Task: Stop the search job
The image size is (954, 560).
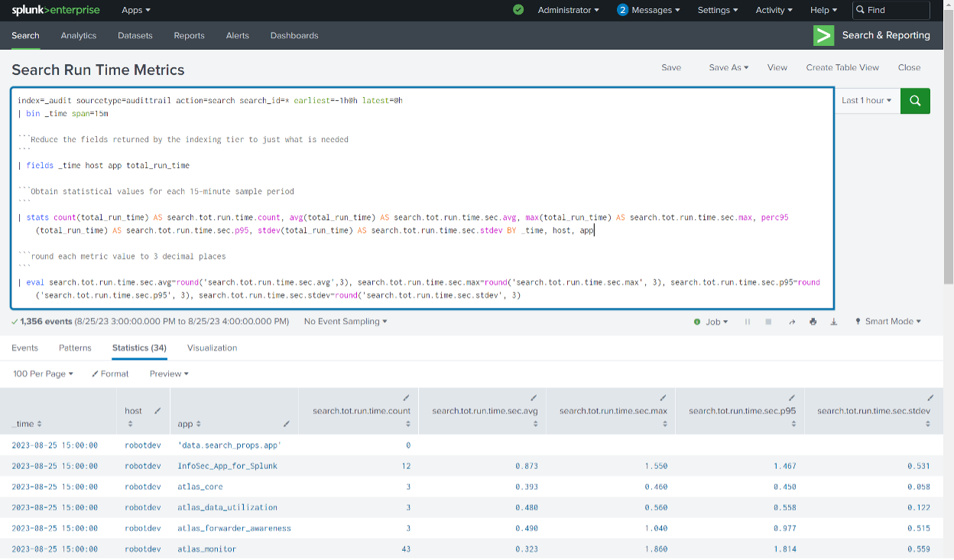Action: coord(768,322)
